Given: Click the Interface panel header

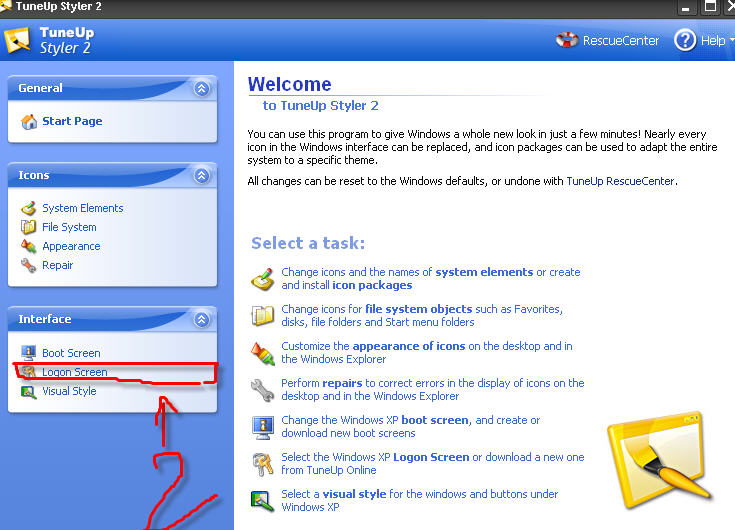Looking at the screenshot, I should [112, 319].
